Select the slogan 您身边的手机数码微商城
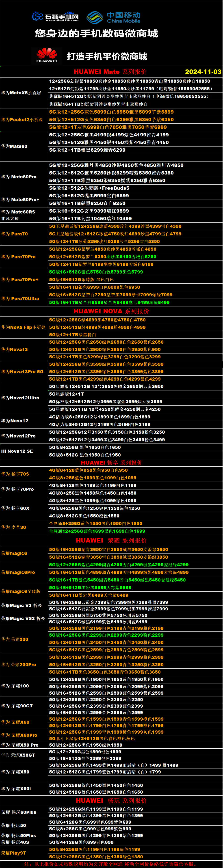Viewport: 223px width, 868px height. click(97, 33)
